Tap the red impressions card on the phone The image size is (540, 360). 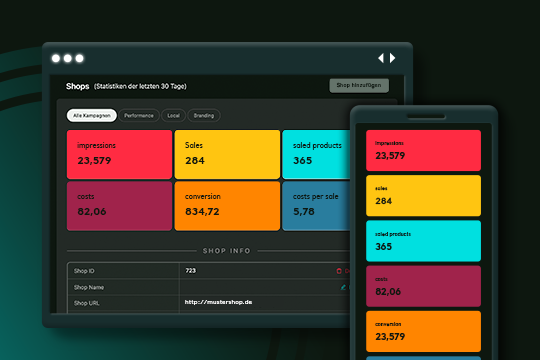click(423, 150)
